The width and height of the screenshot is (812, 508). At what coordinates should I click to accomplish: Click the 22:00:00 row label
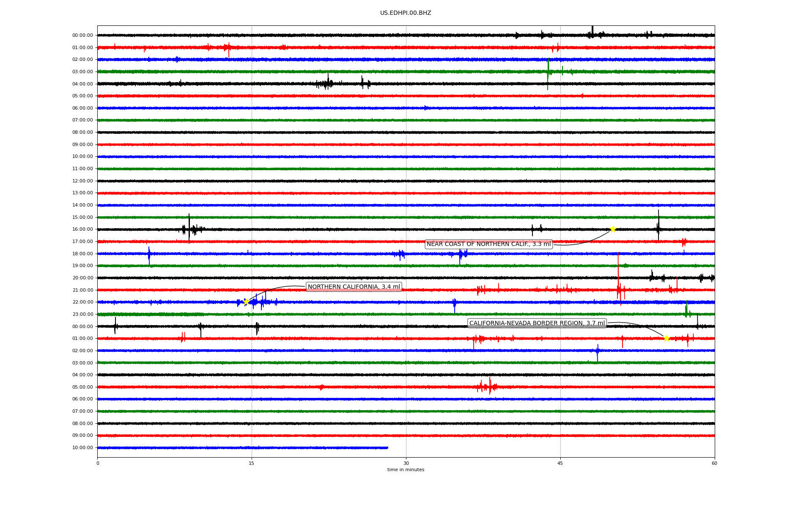point(82,302)
